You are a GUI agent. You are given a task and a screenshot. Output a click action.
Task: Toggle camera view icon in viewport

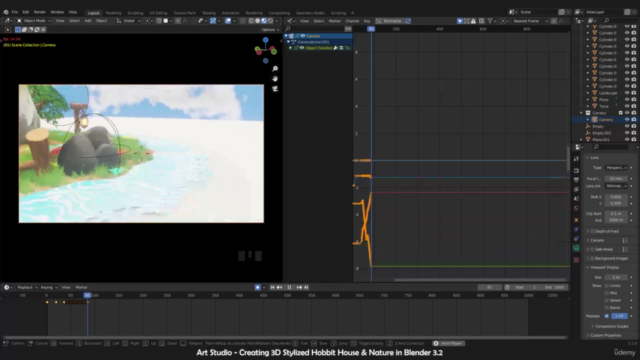coord(275,89)
